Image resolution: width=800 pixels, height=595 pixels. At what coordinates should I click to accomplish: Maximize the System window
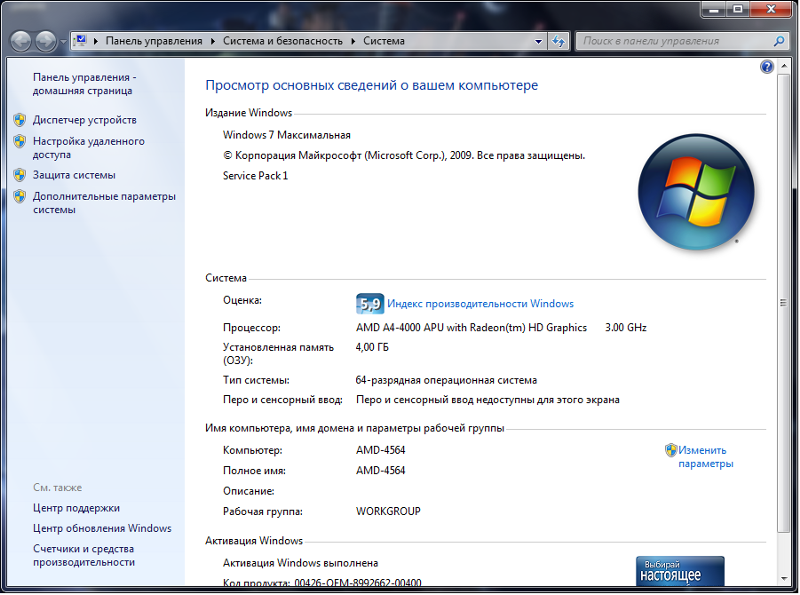tap(738, 9)
